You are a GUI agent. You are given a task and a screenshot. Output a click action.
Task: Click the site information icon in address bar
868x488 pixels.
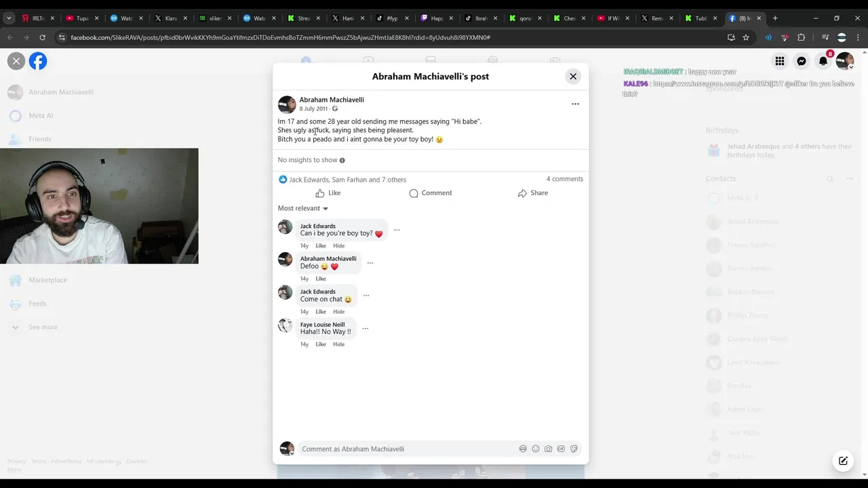[62, 38]
